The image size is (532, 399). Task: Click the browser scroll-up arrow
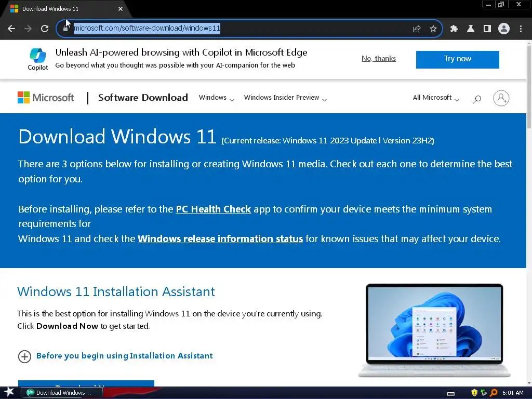coord(529,43)
